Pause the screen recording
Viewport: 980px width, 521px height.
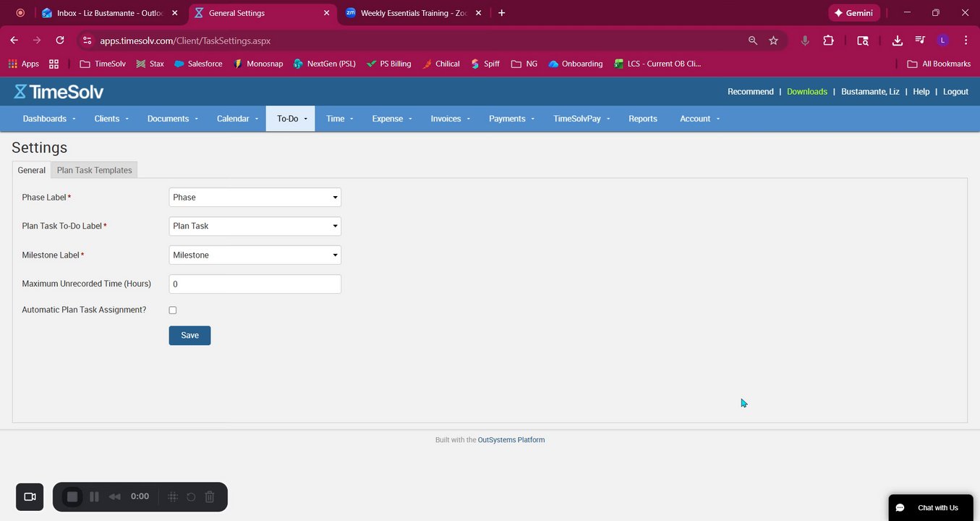(x=94, y=496)
